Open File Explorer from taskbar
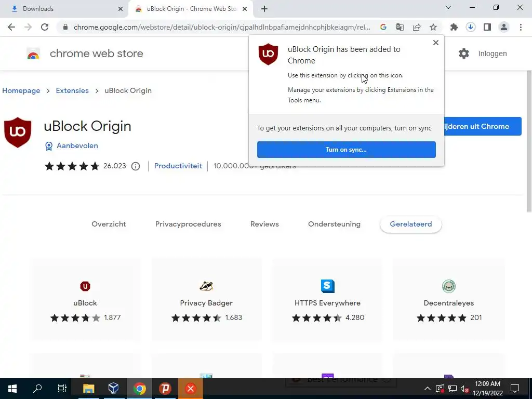 point(88,389)
